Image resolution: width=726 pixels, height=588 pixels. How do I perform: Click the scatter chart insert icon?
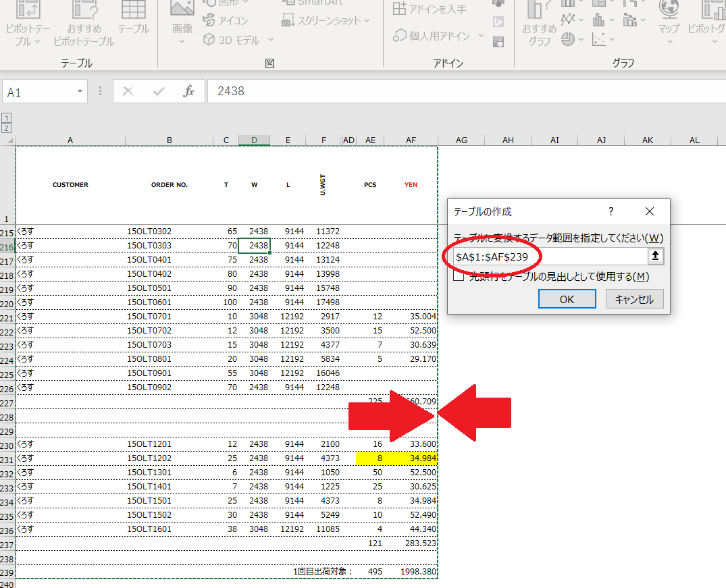598,40
